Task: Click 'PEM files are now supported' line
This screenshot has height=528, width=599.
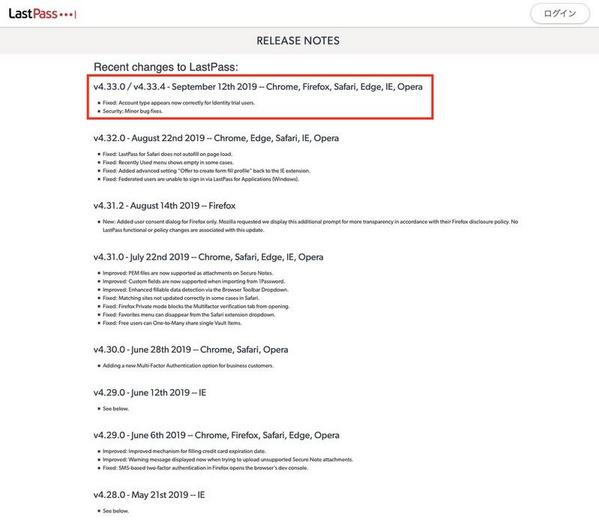Action: [188, 273]
